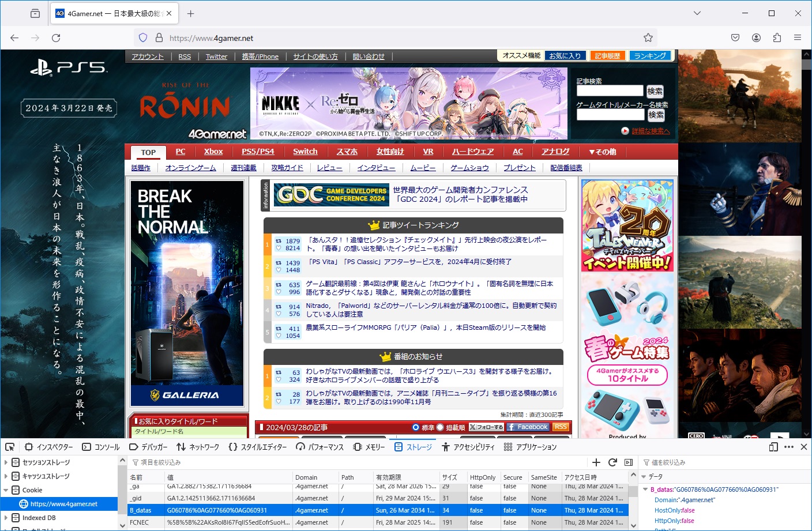Collapse the Cookie tree node
This screenshot has height=531, width=812.
pos(6,490)
